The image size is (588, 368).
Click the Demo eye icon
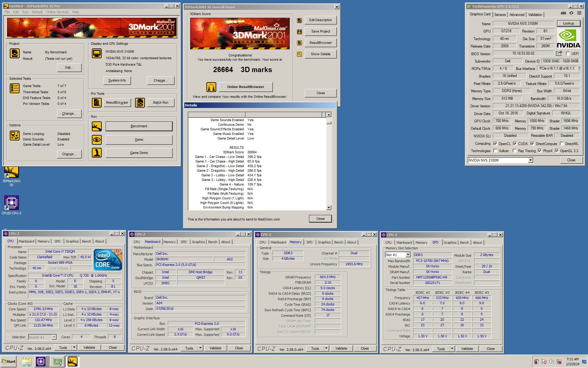tap(97, 140)
